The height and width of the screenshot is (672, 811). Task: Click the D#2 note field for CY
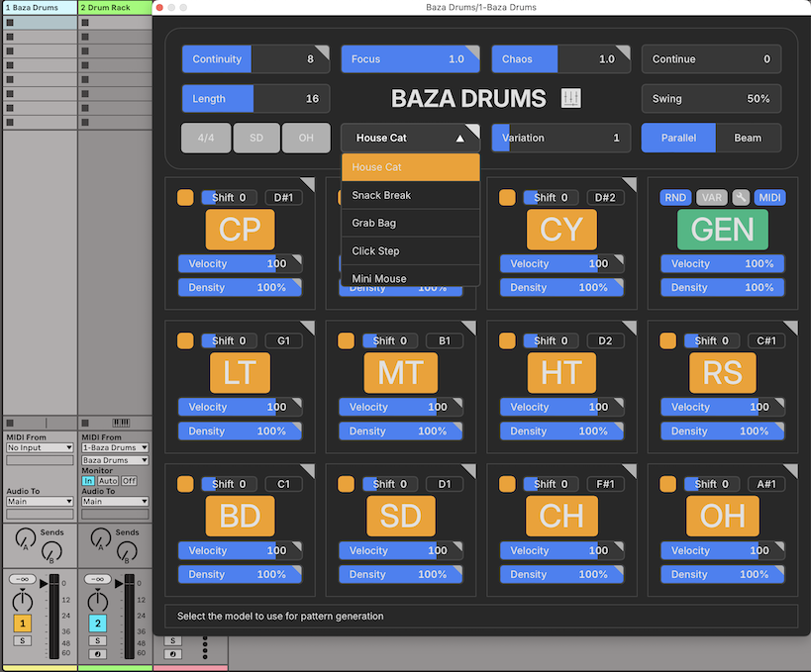pyautogui.click(x=605, y=197)
